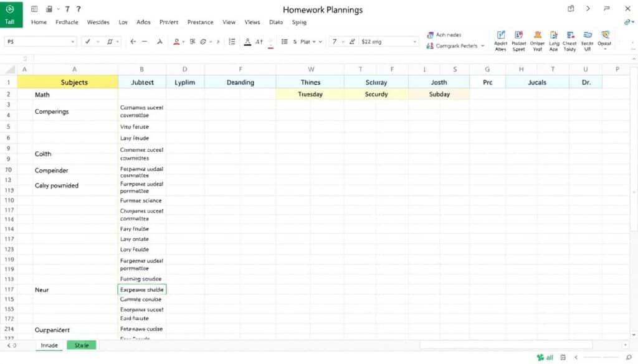Select the Subjects header cell
Screen dimensions: 638x364
point(67,82)
